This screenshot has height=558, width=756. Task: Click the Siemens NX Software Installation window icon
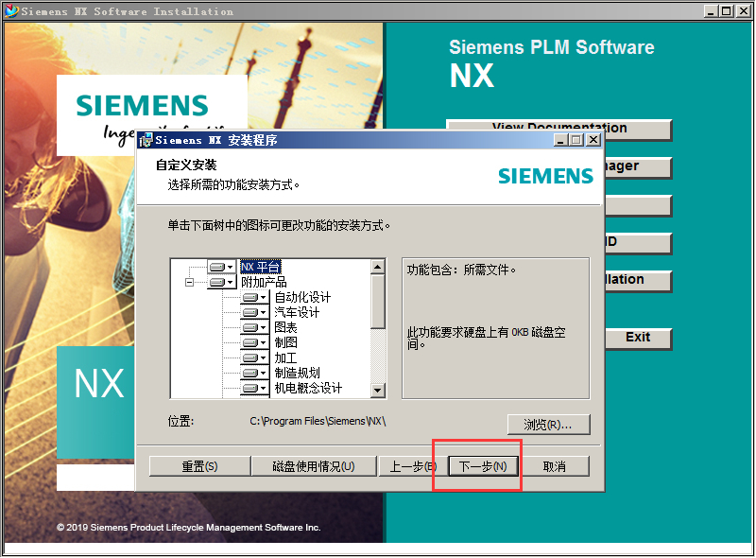11,10
